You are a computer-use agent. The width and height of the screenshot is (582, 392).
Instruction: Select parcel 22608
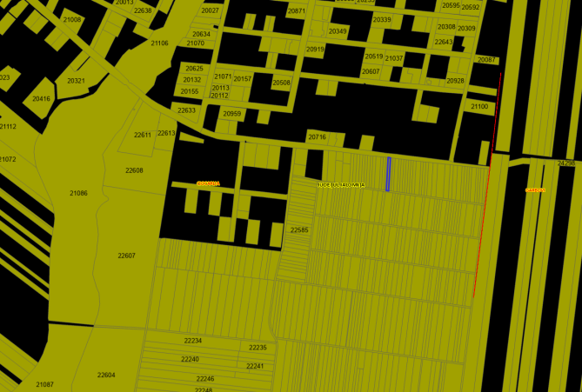(134, 170)
